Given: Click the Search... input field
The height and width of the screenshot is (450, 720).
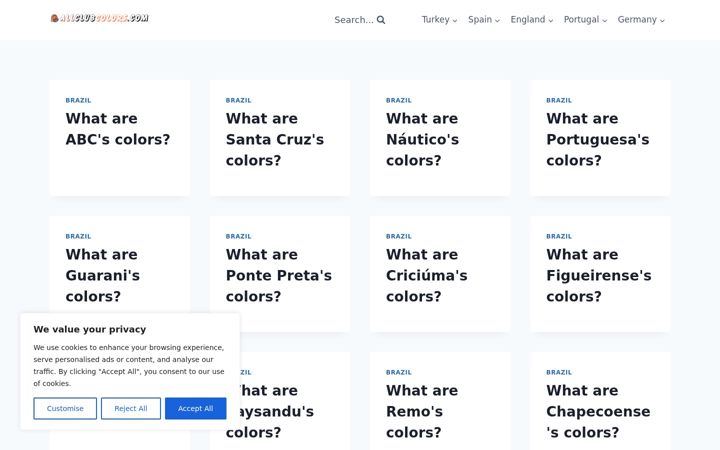Looking at the screenshot, I should pos(354,20).
